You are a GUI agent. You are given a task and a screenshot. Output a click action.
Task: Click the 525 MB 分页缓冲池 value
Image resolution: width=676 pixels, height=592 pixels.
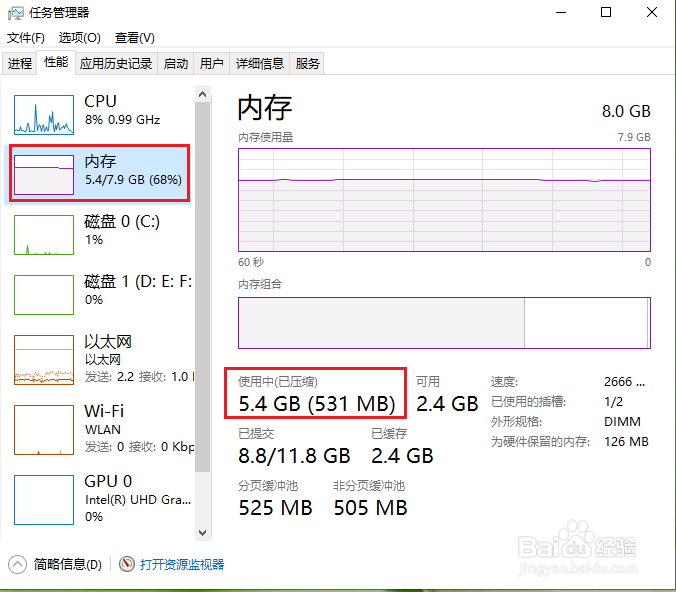pos(275,508)
